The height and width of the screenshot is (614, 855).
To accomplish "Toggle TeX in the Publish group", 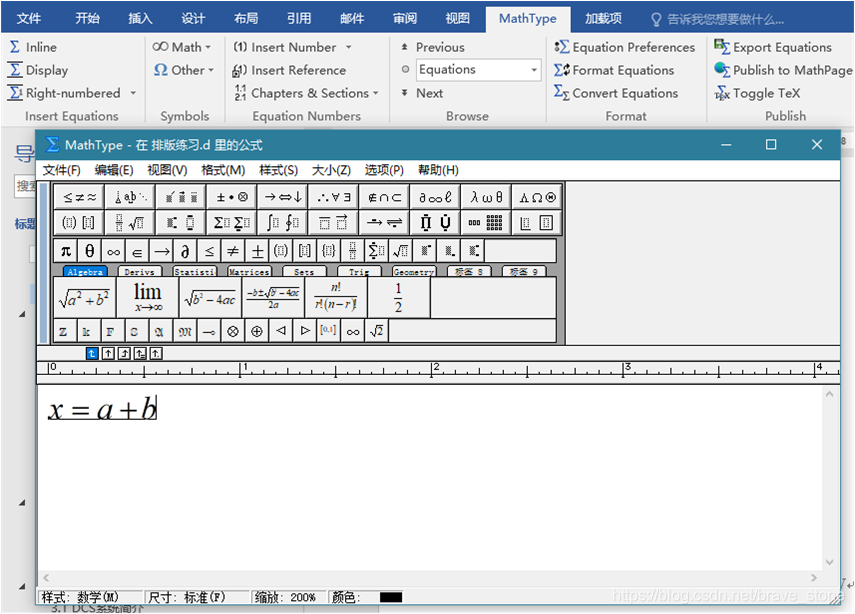I will click(757, 93).
